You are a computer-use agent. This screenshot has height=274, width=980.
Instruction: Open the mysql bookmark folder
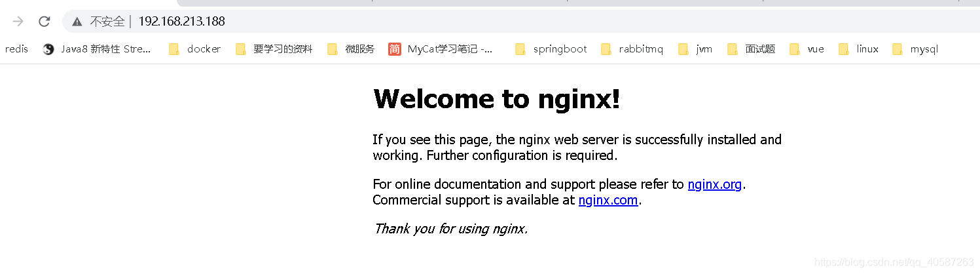pyautogui.click(x=915, y=49)
